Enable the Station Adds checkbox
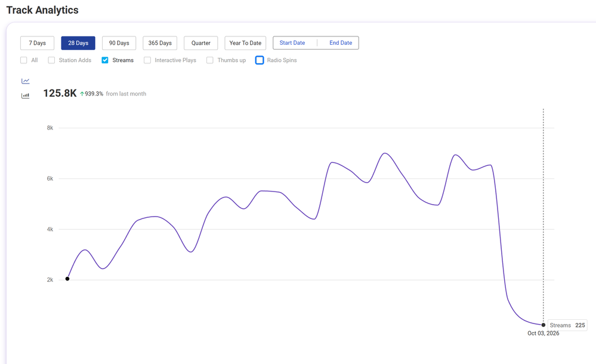This screenshot has width=596, height=364. pyautogui.click(x=51, y=60)
